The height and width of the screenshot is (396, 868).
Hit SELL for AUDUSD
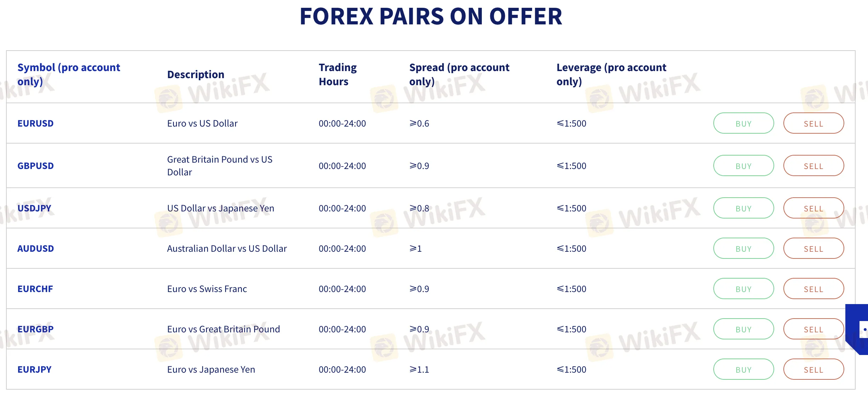(x=813, y=249)
